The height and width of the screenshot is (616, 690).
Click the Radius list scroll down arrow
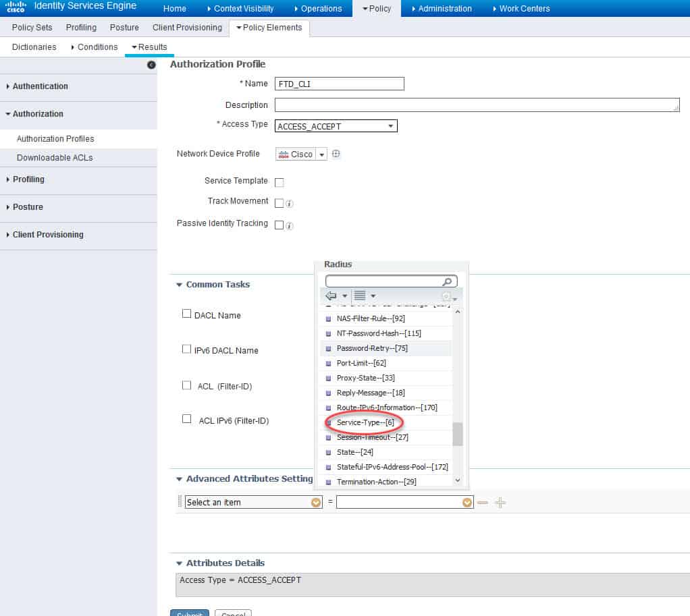coord(458,480)
